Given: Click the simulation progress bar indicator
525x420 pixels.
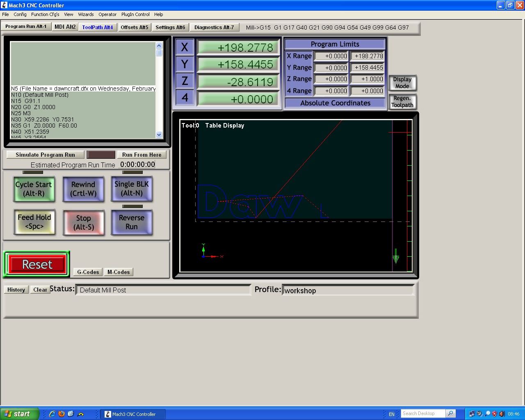Looking at the screenshot, I should [101, 155].
